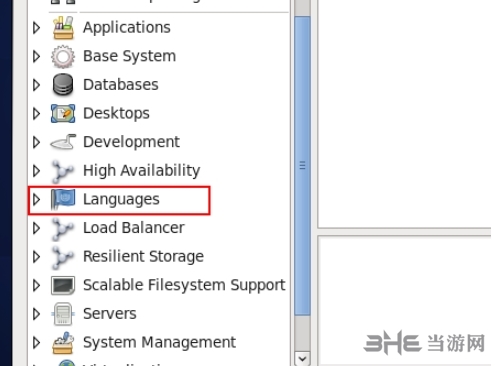This screenshot has width=495, height=366.
Task: Expand the System Management group
Action: pyautogui.click(x=37, y=343)
